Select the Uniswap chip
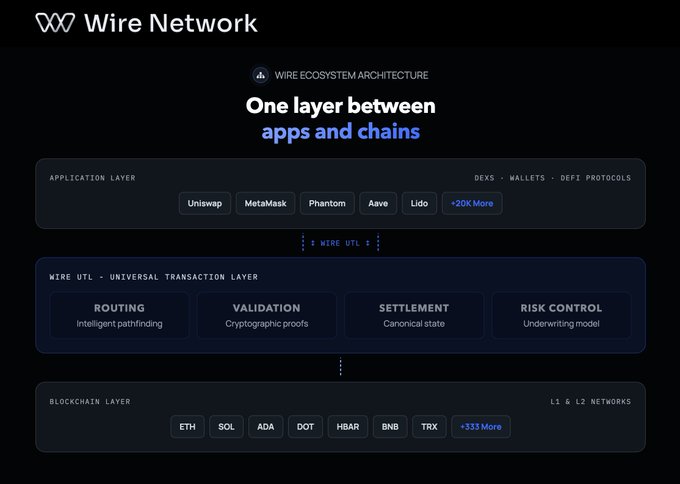Viewport: 680px width, 484px height. (x=205, y=203)
